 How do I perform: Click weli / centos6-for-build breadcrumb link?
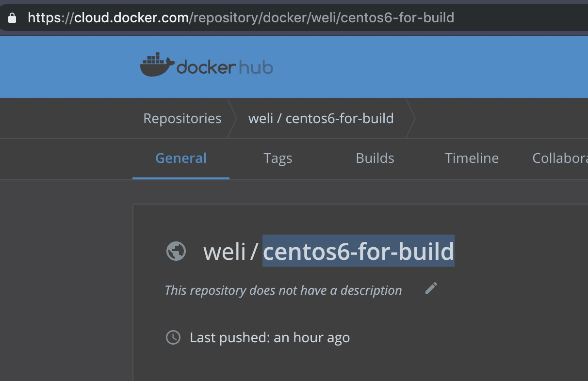321,118
